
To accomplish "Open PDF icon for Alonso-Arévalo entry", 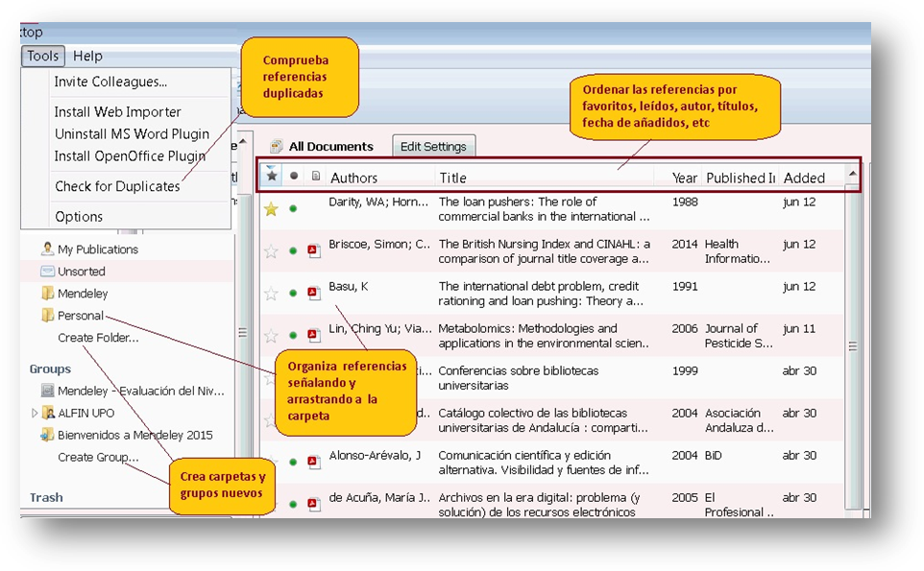I will [313, 462].
